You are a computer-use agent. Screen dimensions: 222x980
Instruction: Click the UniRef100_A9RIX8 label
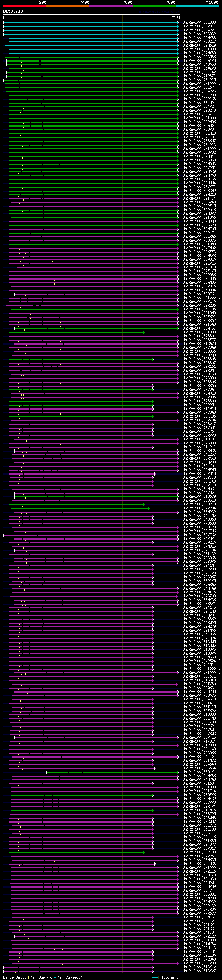coord(199,99)
